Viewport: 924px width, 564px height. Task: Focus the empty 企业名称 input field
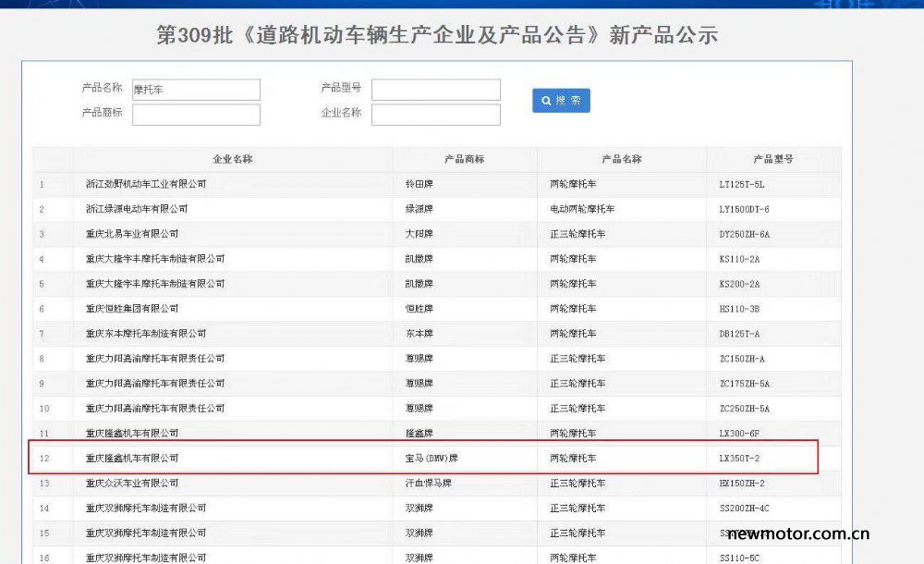(436, 115)
